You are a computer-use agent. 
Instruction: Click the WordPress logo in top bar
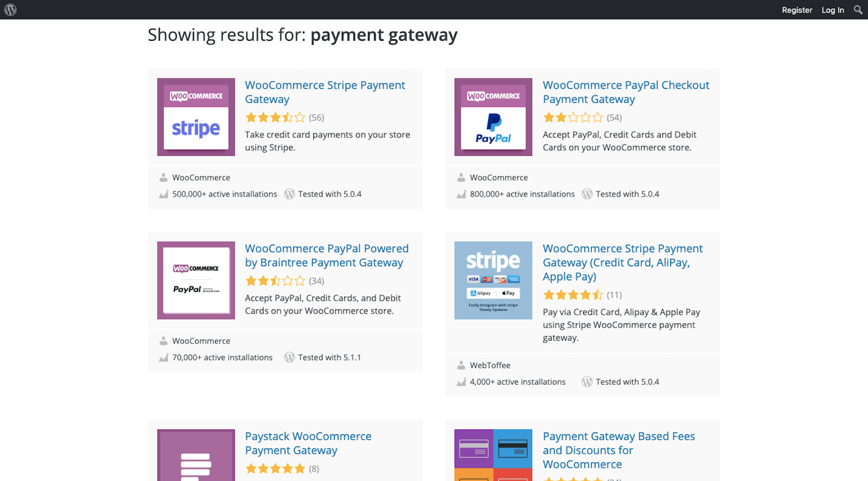click(x=10, y=9)
